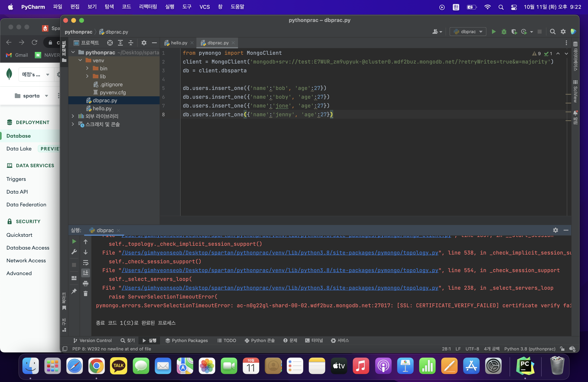Open the profile run dropdown arrow
Viewport: 588px width, 382px height.
pyautogui.click(x=531, y=32)
